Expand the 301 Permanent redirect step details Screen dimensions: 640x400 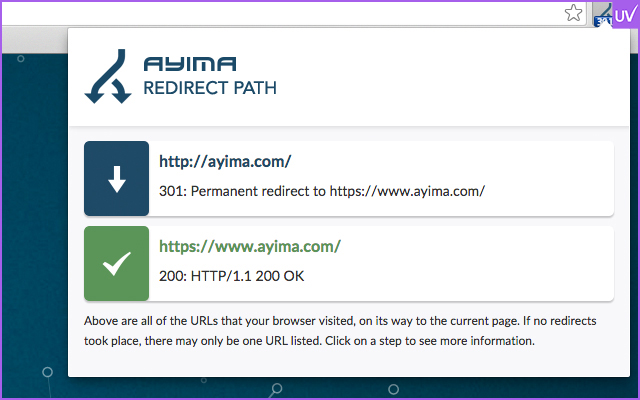point(322,190)
